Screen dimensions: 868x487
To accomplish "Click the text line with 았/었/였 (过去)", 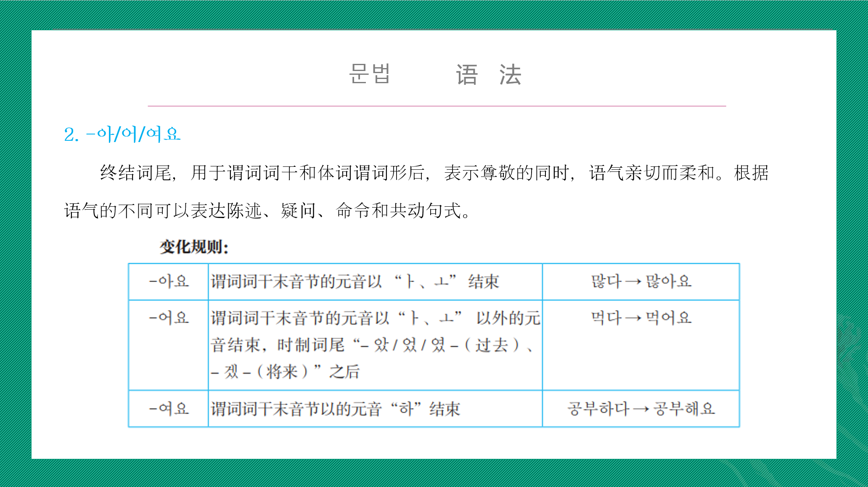I will point(372,345).
